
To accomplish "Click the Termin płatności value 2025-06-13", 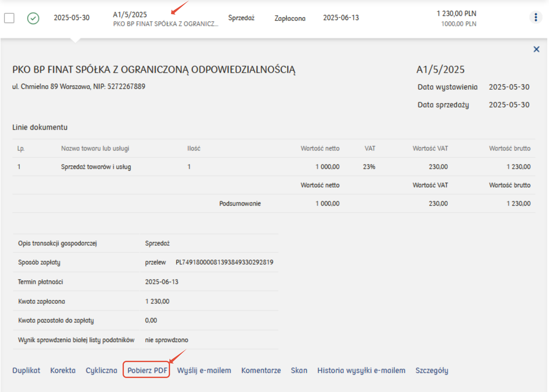I will pos(162,282).
